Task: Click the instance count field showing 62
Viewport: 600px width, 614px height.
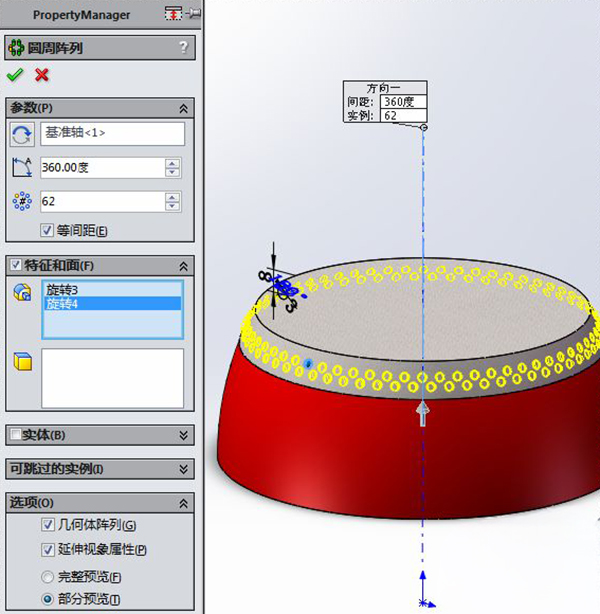Action: 103,201
